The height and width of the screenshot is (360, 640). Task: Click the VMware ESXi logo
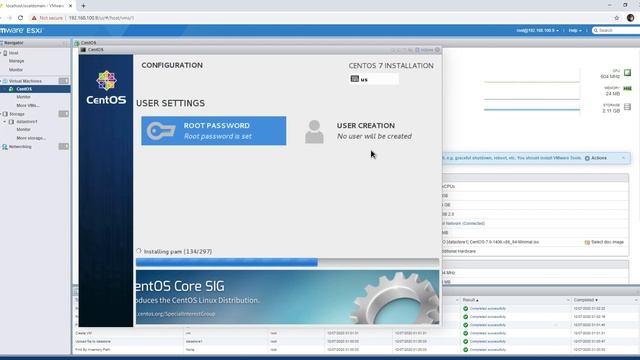coord(21,31)
